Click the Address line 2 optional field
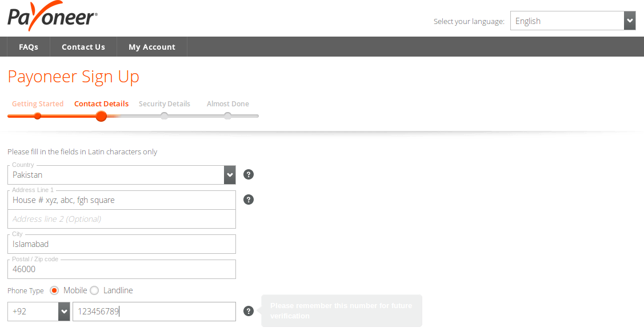This screenshot has height=331, width=644. [121, 219]
